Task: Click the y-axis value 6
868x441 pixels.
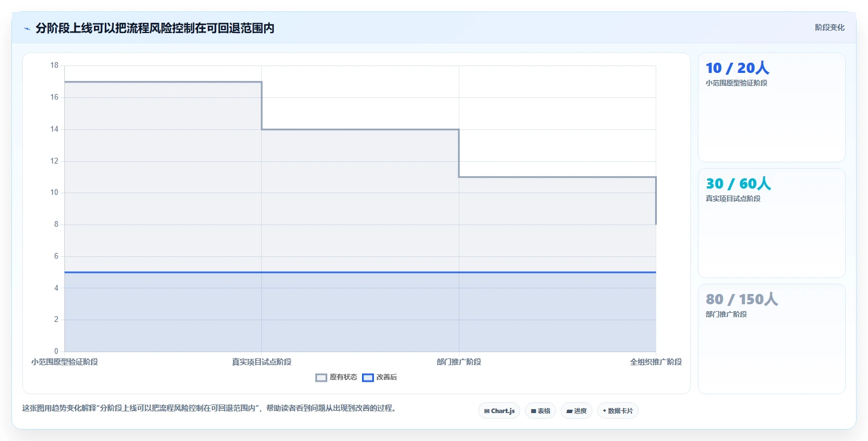Action: pyautogui.click(x=56, y=256)
